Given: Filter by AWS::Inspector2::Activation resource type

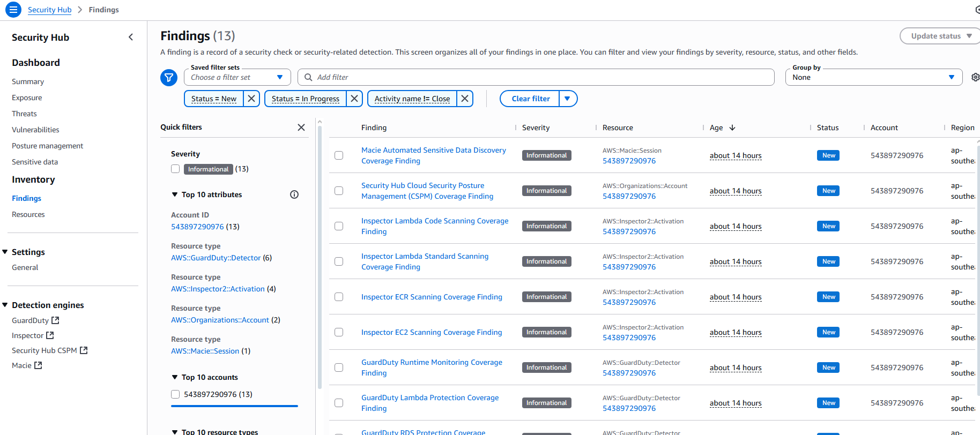Looking at the screenshot, I should [218, 289].
